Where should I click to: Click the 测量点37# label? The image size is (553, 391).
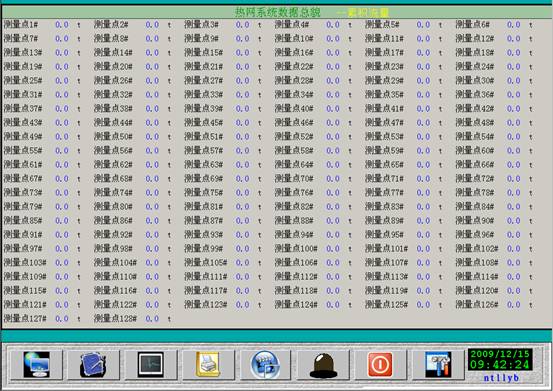point(23,109)
